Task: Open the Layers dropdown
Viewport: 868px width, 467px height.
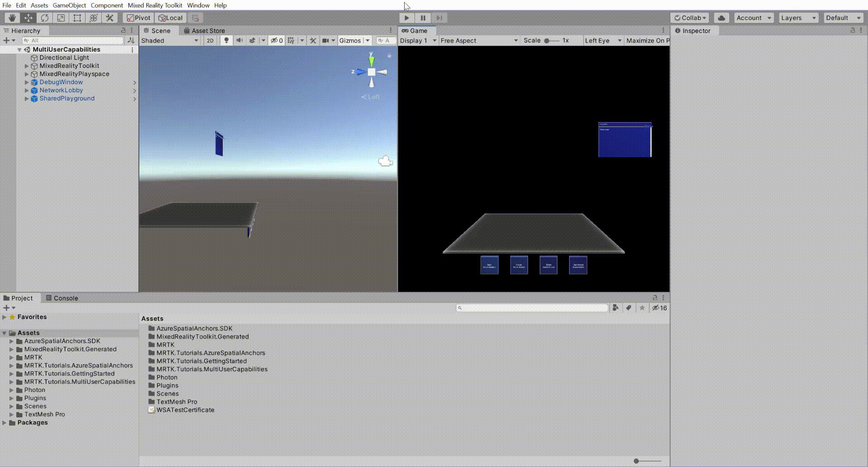Action: (798, 18)
